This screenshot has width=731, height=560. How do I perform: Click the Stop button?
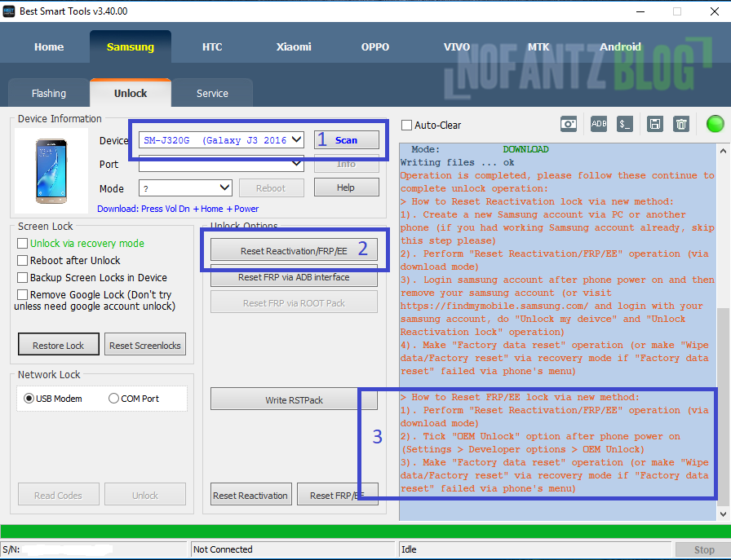[x=702, y=549]
